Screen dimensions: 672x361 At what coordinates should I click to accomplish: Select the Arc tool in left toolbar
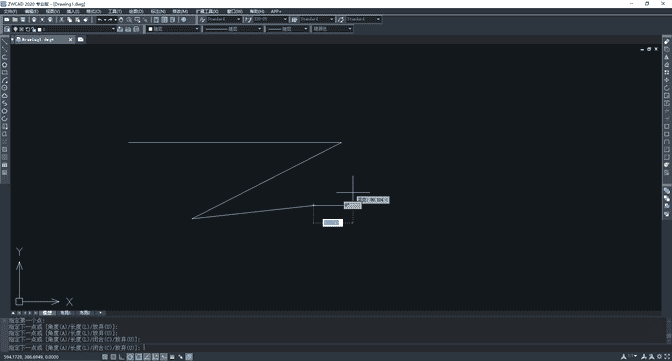click(5, 81)
